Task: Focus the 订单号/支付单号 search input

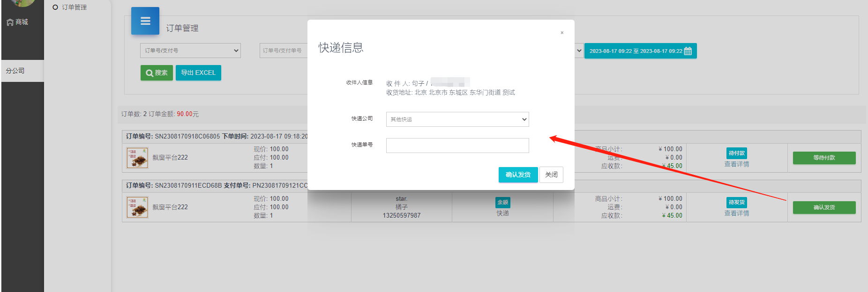Action: (x=284, y=51)
